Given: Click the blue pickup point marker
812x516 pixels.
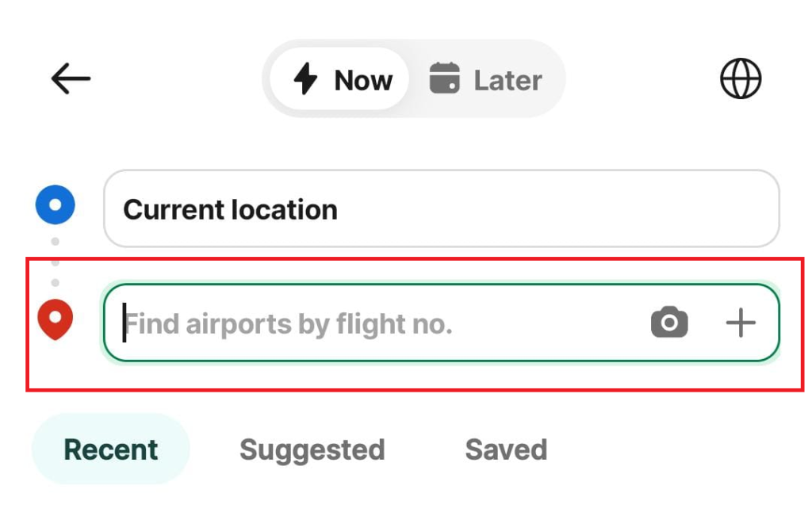Looking at the screenshot, I should click(x=56, y=204).
